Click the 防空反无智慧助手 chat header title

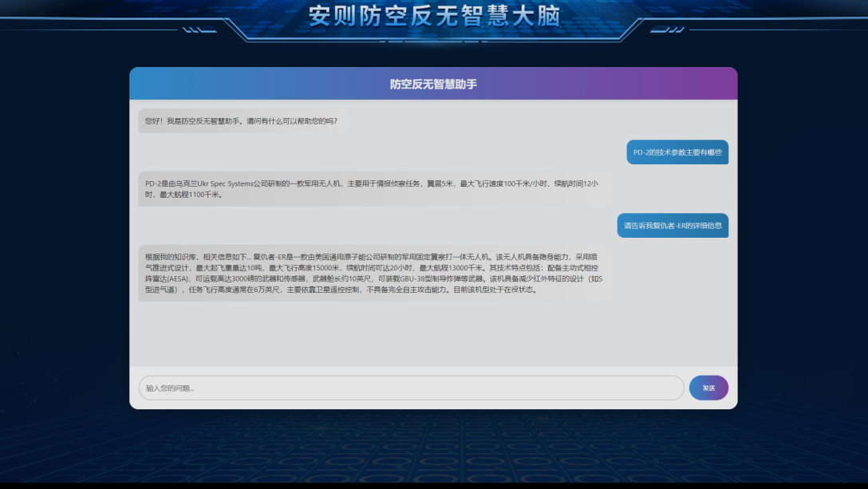pyautogui.click(x=433, y=84)
